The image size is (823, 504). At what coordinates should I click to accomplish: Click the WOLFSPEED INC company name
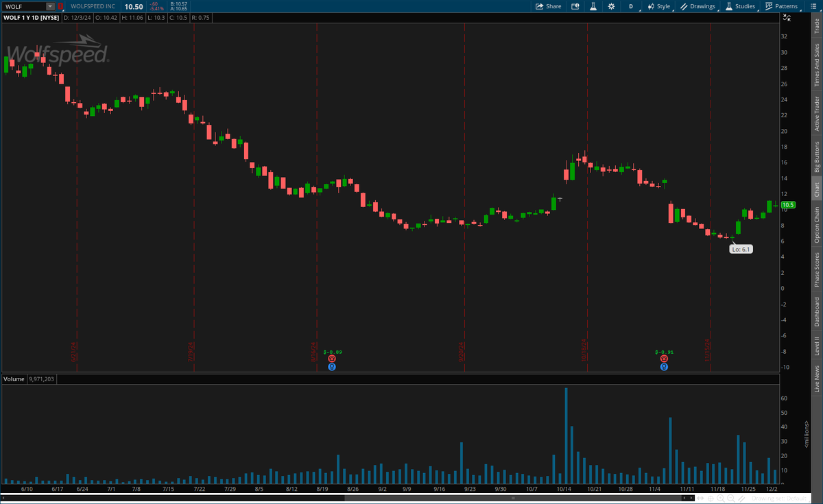coord(93,6)
